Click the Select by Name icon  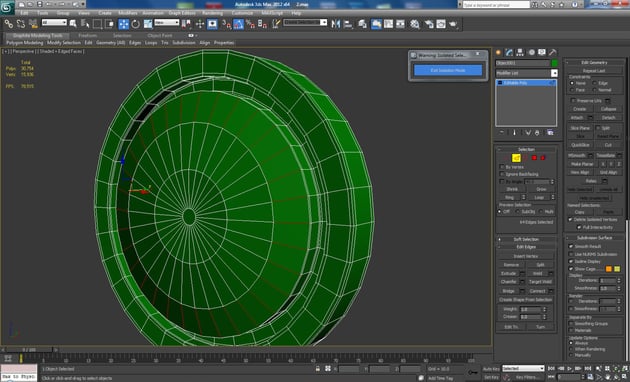pos(85,24)
